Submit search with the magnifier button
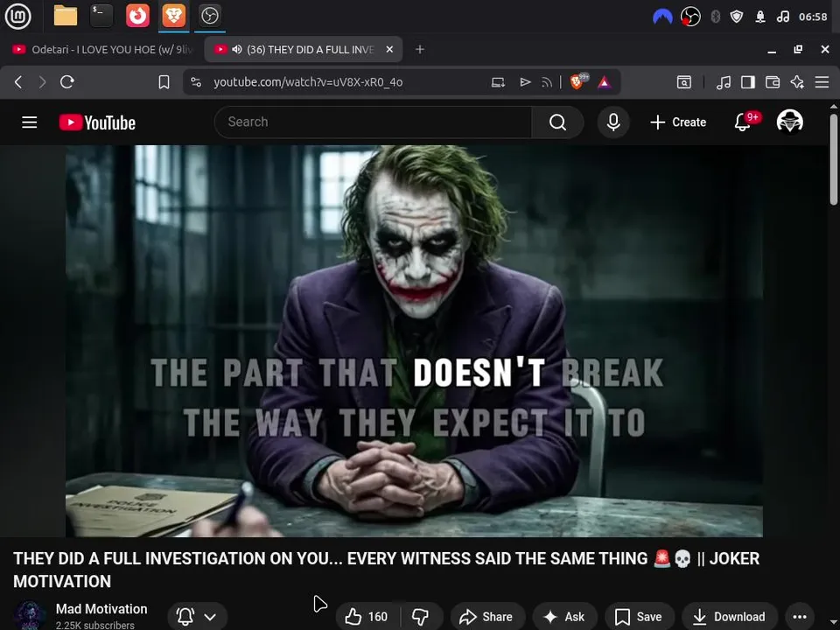The image size is (840, 630). click(x=557, y=122)
